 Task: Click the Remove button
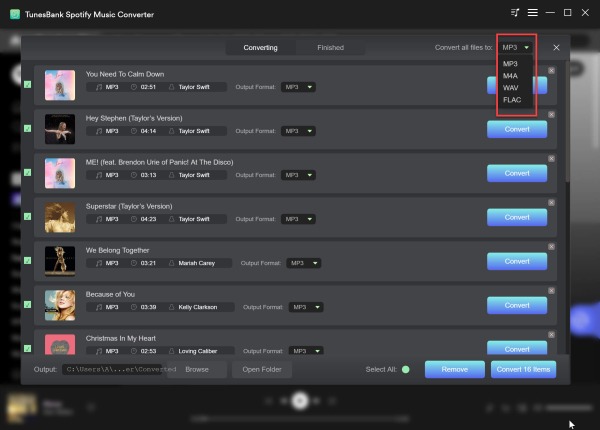click(455, 369)
